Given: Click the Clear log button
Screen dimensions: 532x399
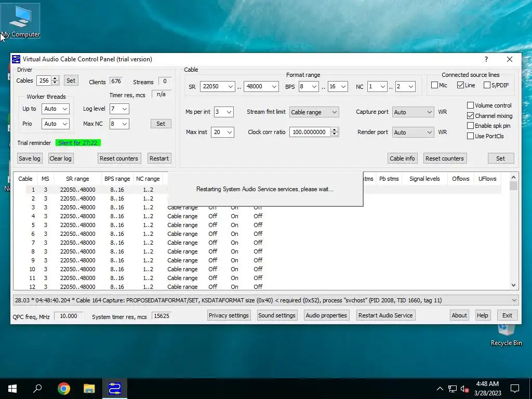Looking at the screenshot, I should pos(60,158).
